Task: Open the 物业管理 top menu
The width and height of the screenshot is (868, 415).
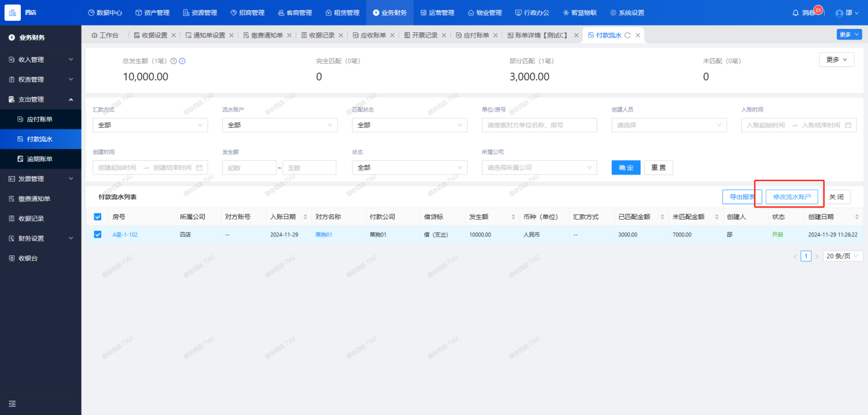Action: point(484,13)
